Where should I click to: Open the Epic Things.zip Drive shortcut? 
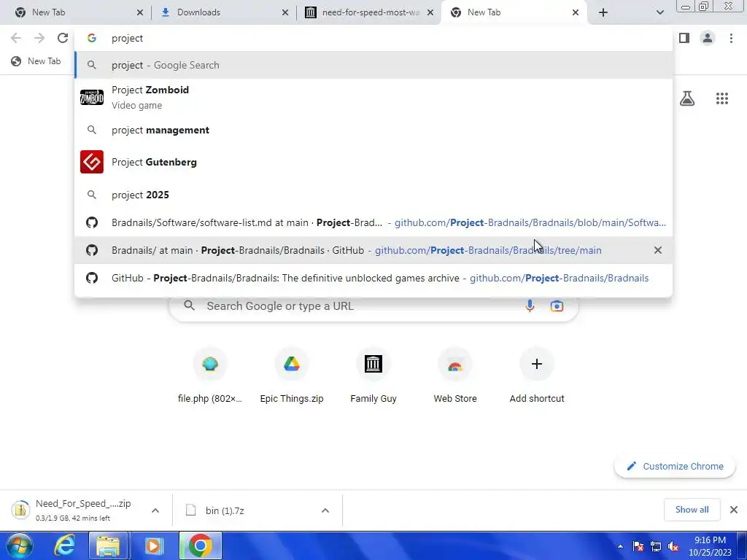pos(292,376)
